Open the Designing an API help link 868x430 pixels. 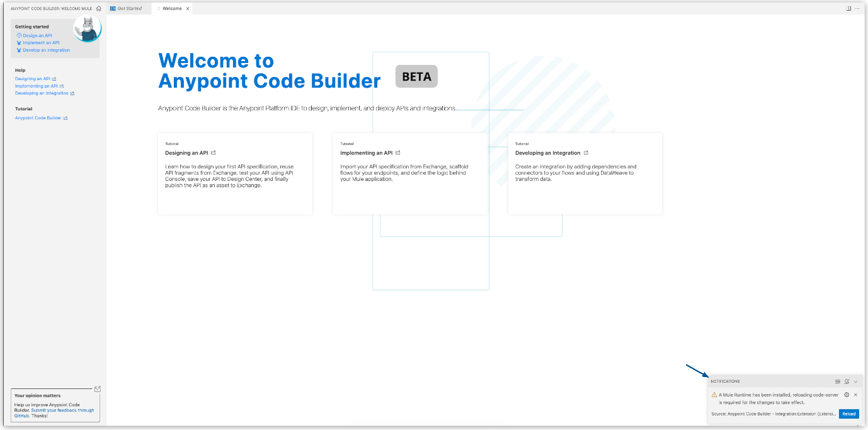point(33,79)
